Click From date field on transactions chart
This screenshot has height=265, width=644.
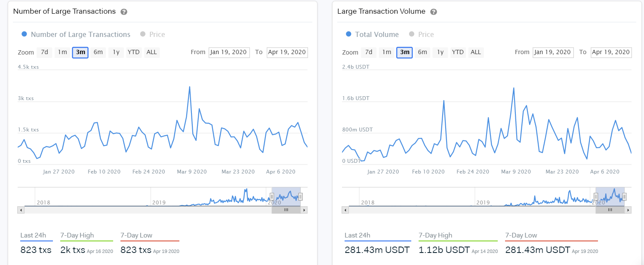click(229, 52)
